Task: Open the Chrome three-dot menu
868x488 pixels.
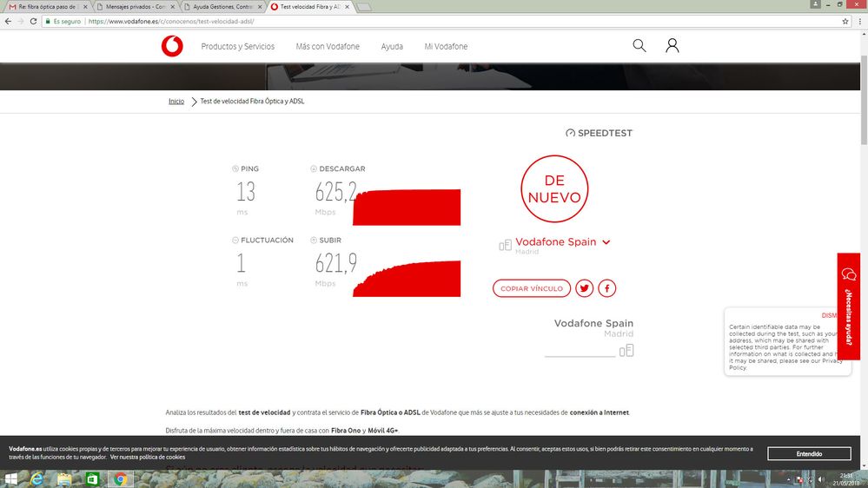Action: click(x=859, y=22)
